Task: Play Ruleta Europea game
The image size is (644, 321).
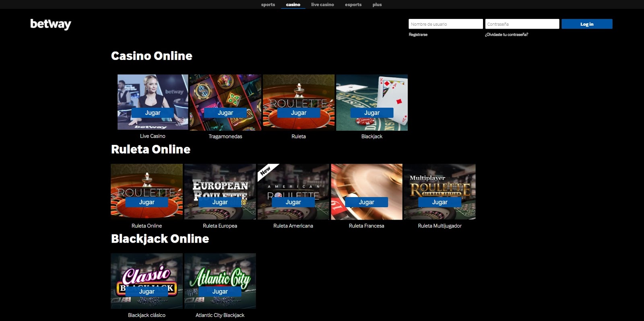Action: point(220,202)
